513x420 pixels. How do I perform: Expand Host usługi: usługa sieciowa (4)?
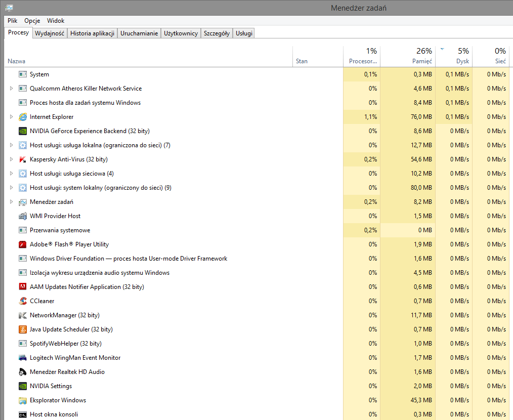11,174
